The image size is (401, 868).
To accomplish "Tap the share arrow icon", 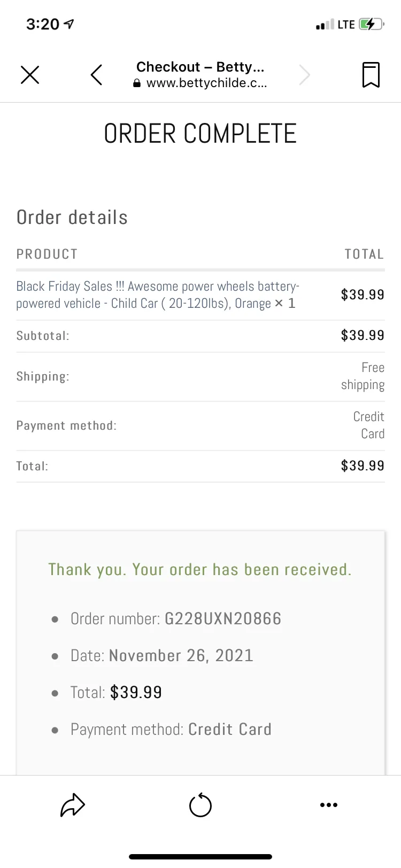I will click(x=73, y=805).
